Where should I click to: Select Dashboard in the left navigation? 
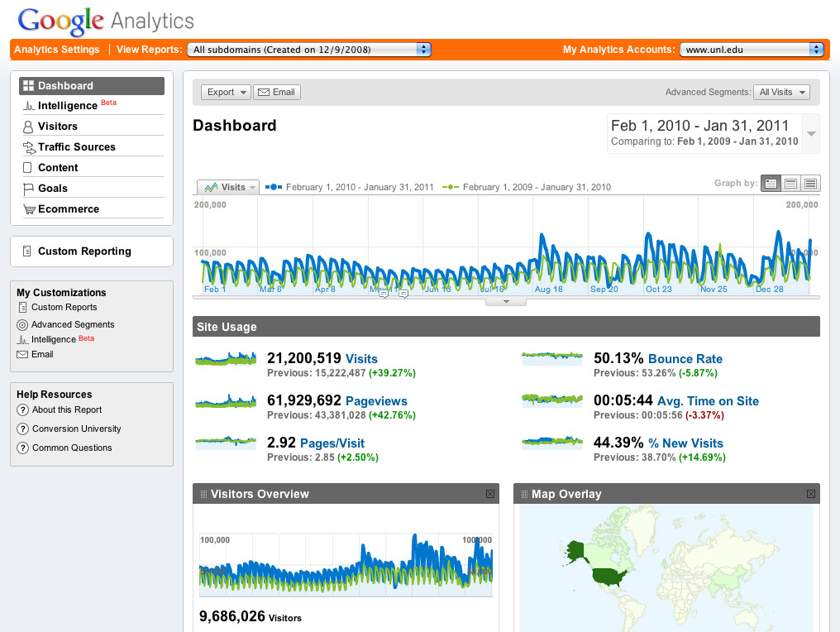coord(65,86)
